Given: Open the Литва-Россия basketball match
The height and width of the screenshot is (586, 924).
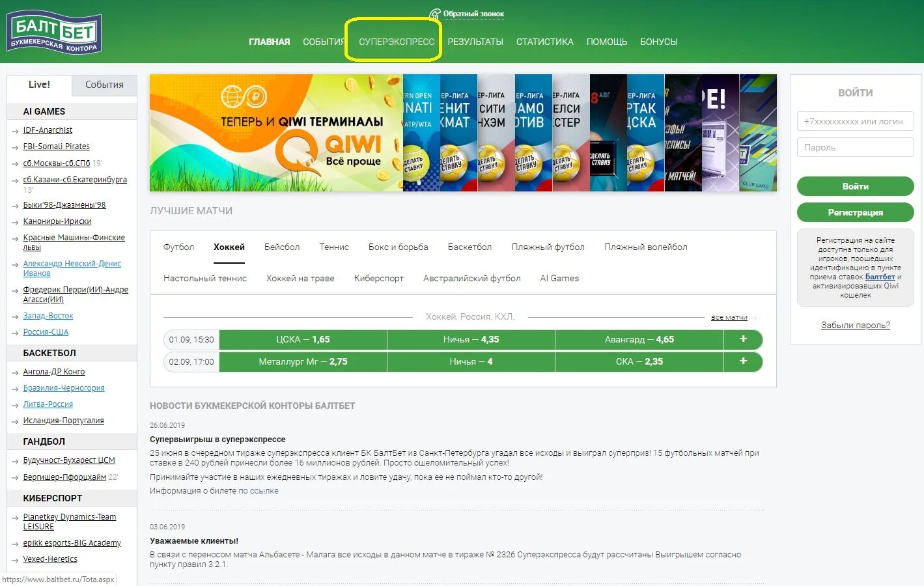Looking at the screenshot, I should coord(48,404).
